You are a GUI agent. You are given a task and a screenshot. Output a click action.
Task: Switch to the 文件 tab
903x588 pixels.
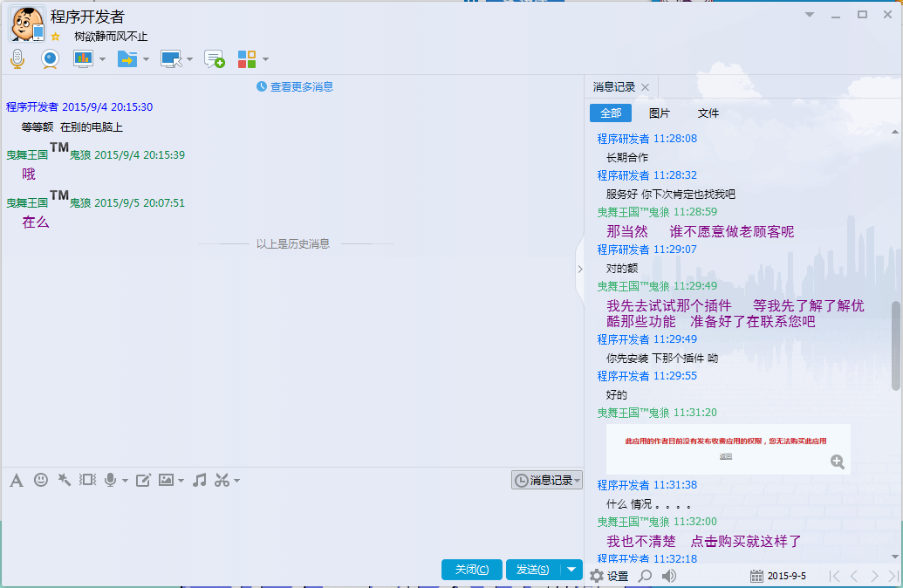click(x=708, y=113)
